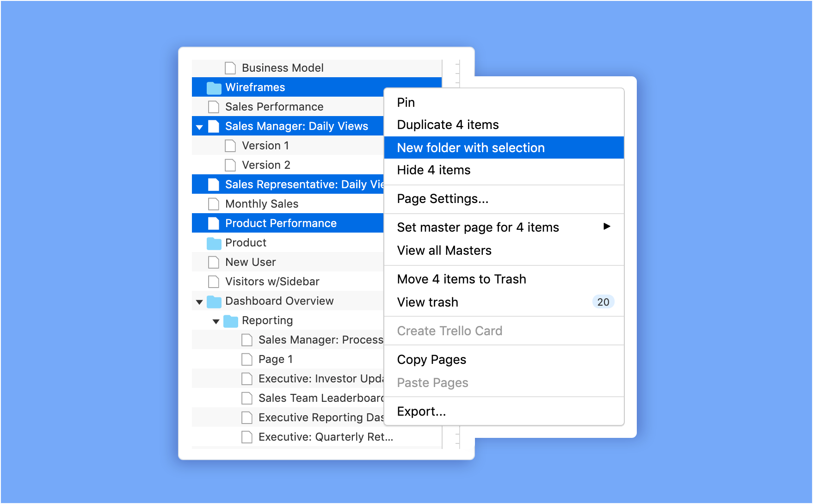Select the New User page name
This screenshot has width=813, height=504.
point(250,262)
